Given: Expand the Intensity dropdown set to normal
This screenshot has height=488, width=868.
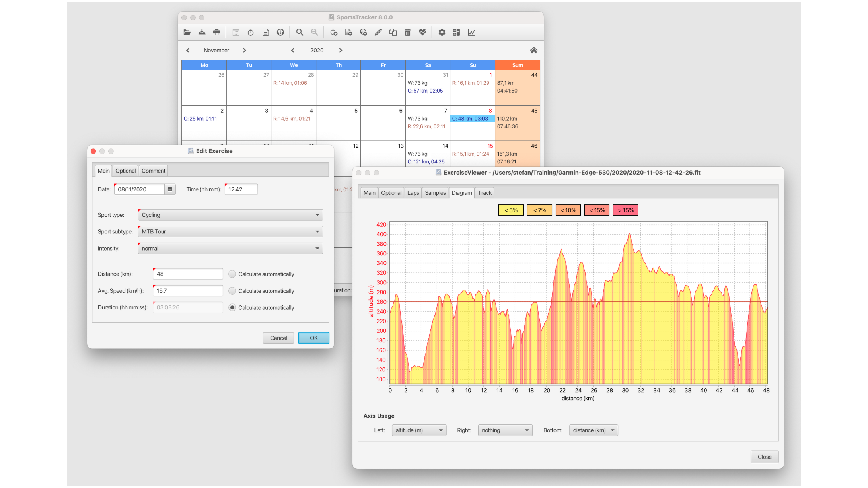Looking at the screenshot, I should pos(230,248).
